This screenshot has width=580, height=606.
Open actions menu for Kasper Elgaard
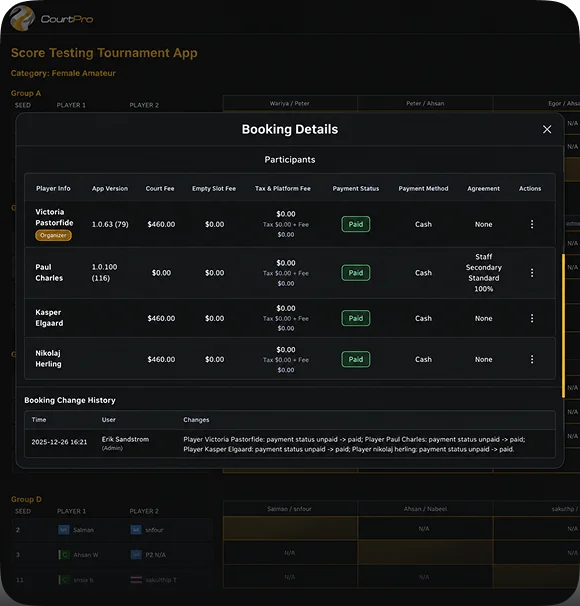pos(532,318)
